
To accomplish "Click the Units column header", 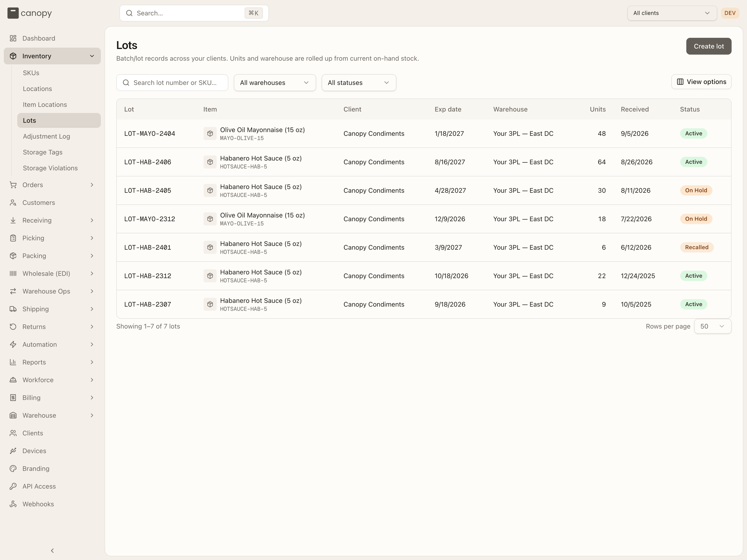I will click(597, 109).
